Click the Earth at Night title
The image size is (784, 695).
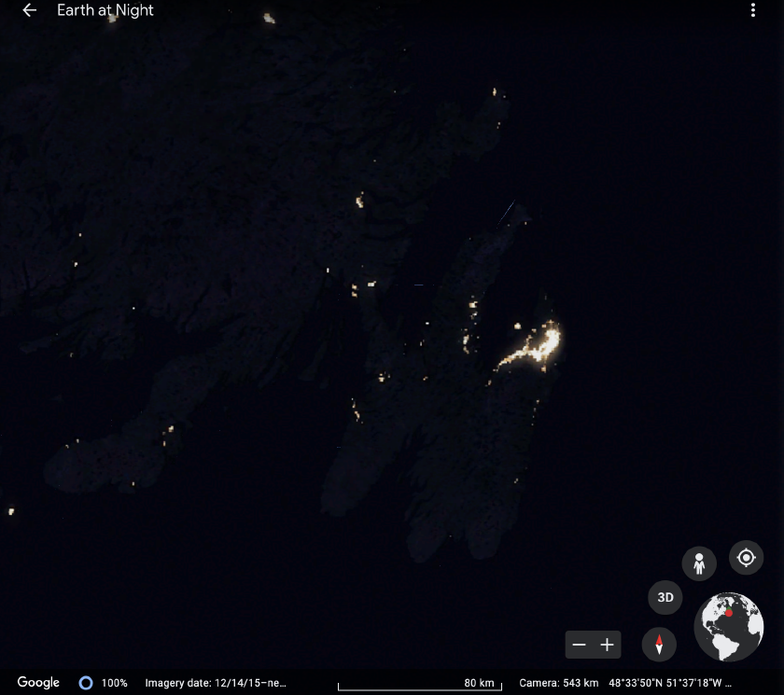click(x=105, y=10)
